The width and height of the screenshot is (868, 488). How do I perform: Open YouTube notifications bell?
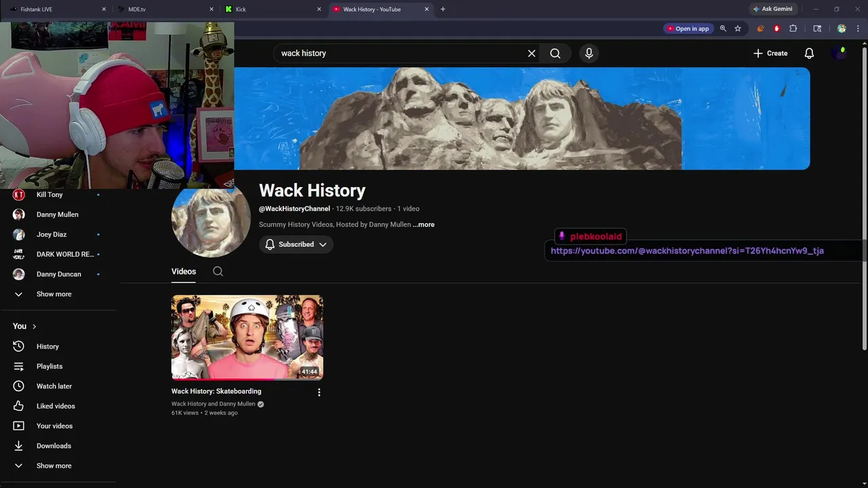[809, 54]
